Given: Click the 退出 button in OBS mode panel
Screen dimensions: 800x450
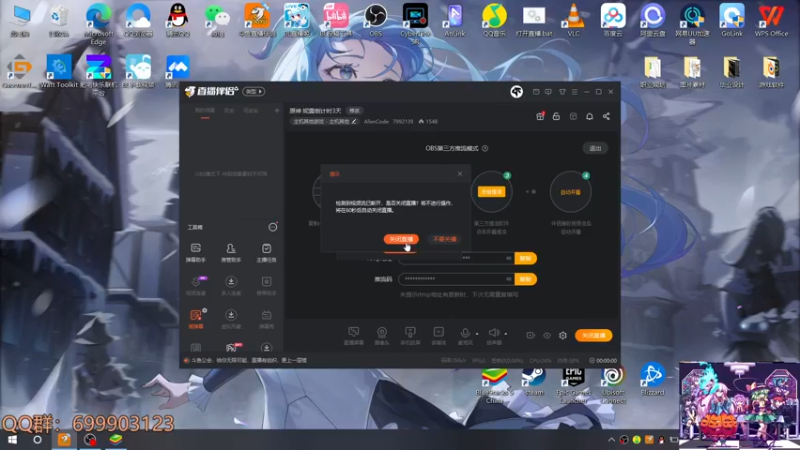Looking at the screenshot, I should (595, 148).
